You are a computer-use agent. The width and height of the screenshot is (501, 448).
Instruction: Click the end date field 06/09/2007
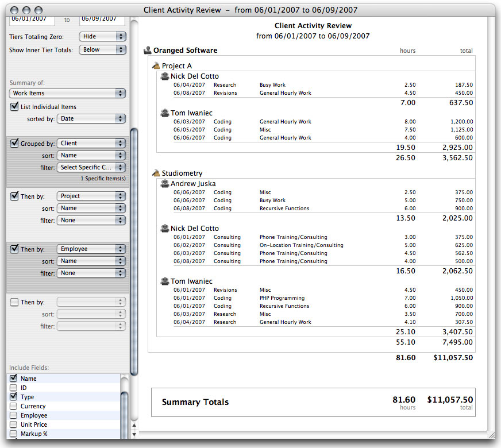tap(102, 20)
